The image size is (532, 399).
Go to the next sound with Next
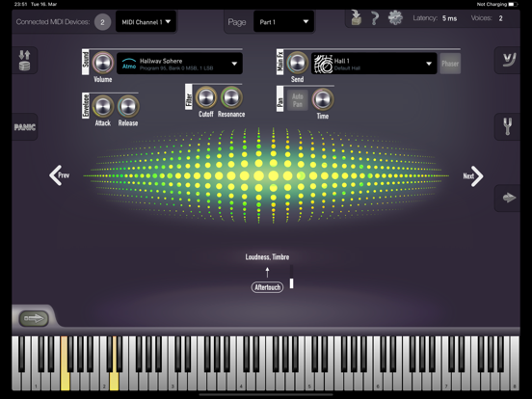pos(473,176)
